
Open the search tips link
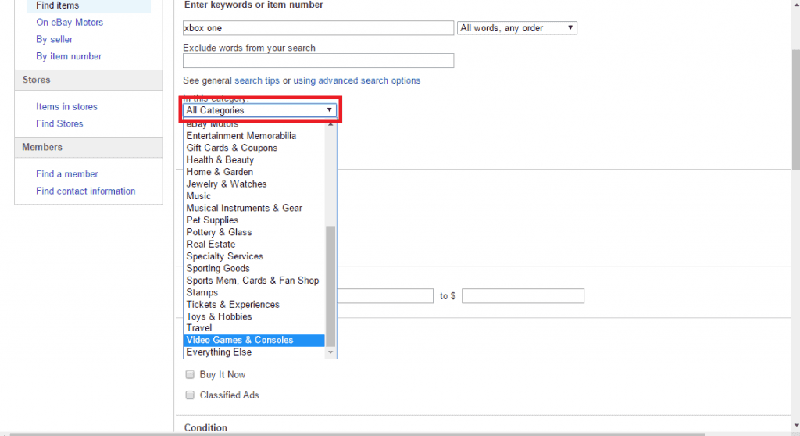click(x=257, y=81)
